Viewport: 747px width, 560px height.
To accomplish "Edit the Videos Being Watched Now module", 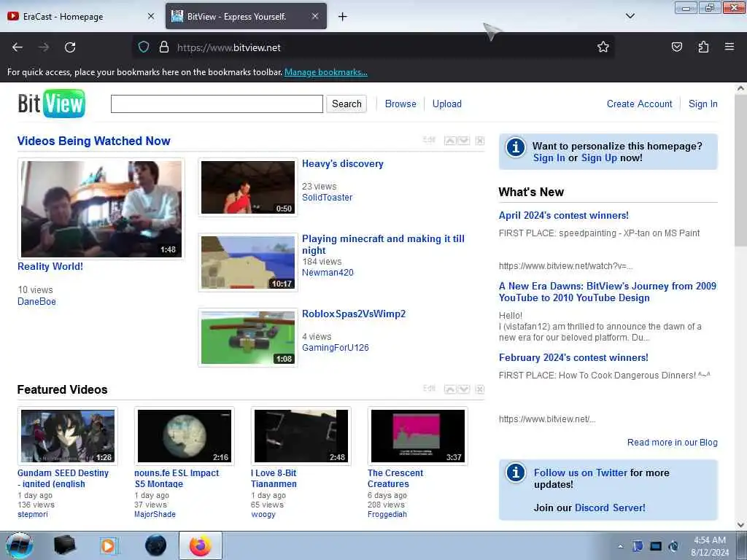I will (x=429, y=139).
